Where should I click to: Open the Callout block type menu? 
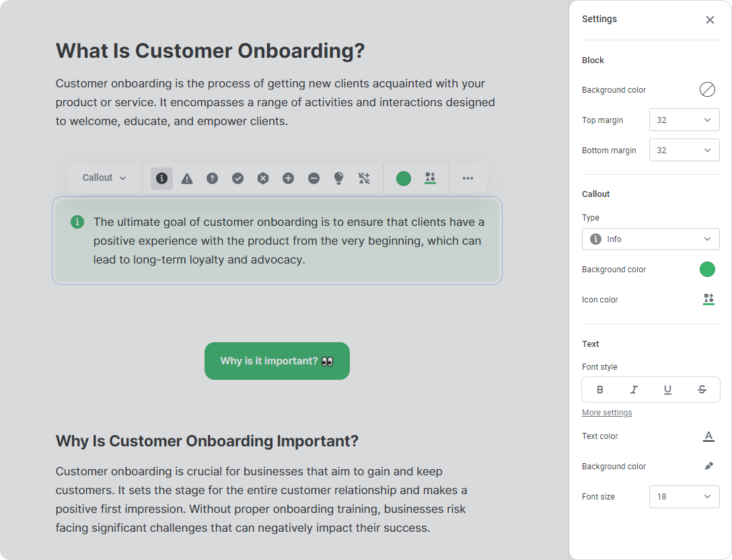tap(104, 178)
